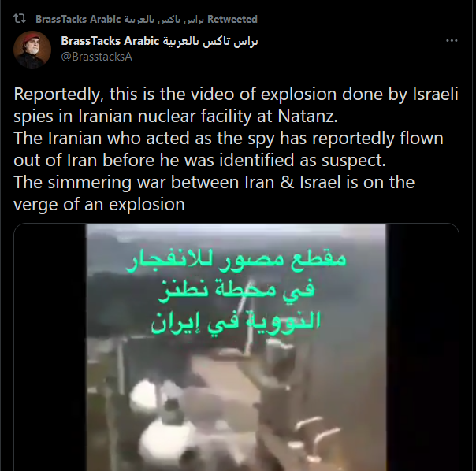
Task: Play the embedded Natanz explosion video
Action: 236,347
